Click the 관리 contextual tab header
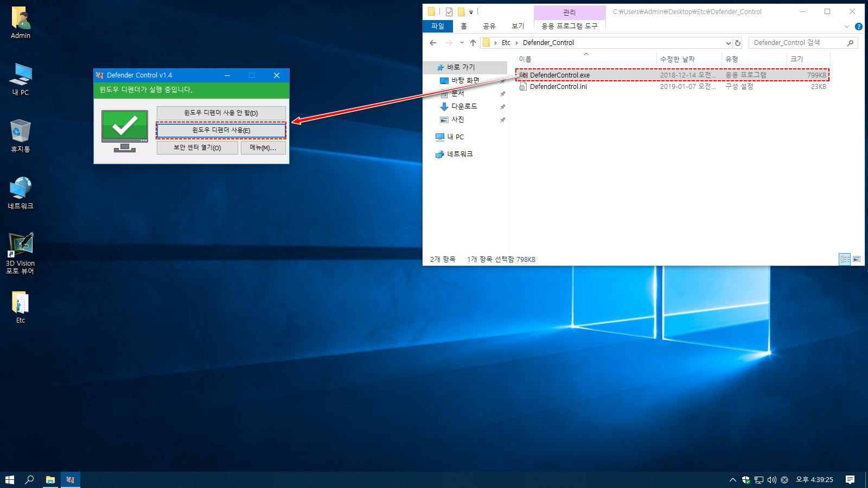The width and height of the screenshot is (868, 488). tap(570, 12)
